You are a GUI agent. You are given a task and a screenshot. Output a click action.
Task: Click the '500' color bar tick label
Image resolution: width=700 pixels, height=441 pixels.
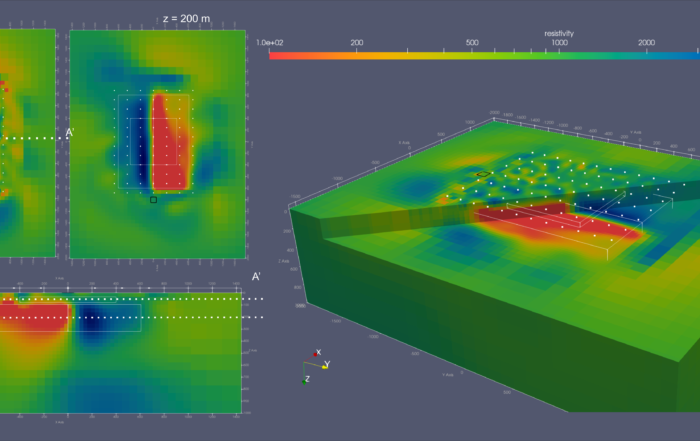click(472, 43)
